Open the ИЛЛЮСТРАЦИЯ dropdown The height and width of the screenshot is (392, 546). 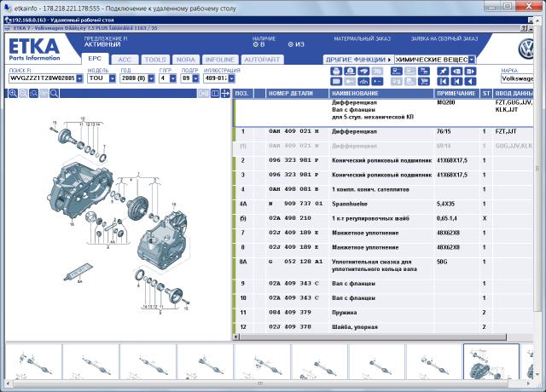coord(231,78)
